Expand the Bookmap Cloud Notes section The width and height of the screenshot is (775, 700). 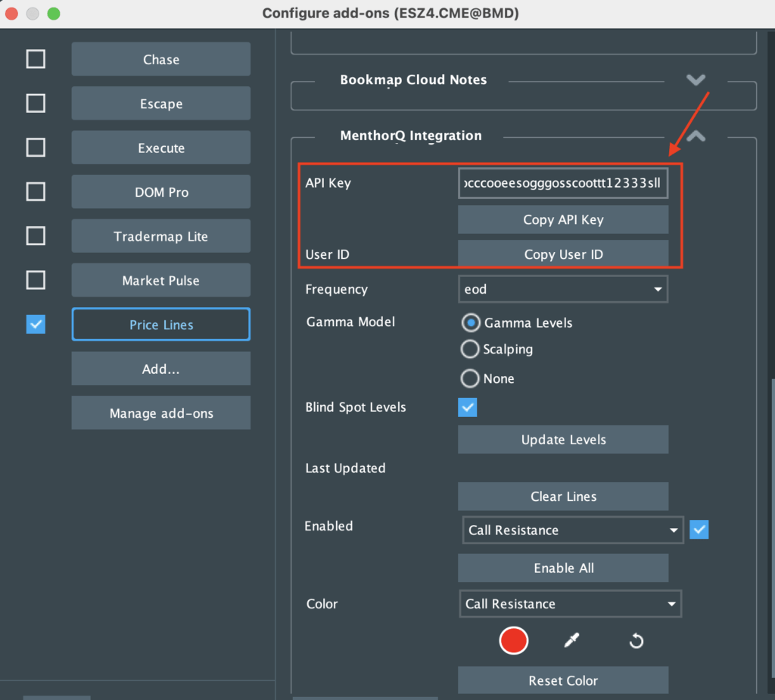click(695, 79)
